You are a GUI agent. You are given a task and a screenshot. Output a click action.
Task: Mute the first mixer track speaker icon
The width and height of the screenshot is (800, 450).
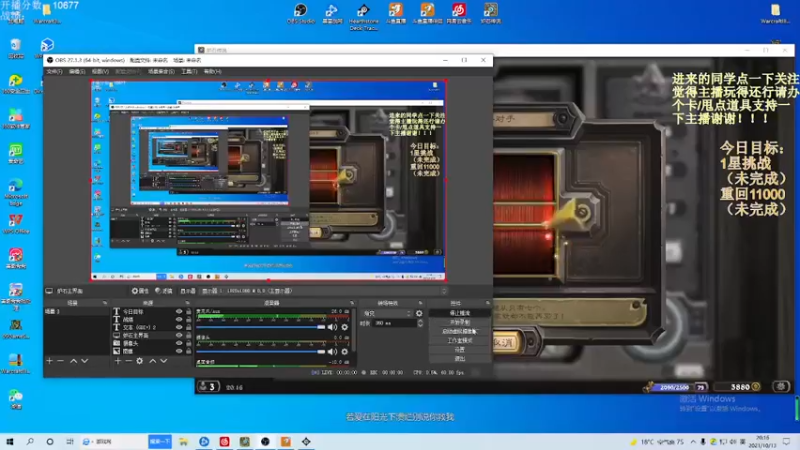tap(332, 327)
